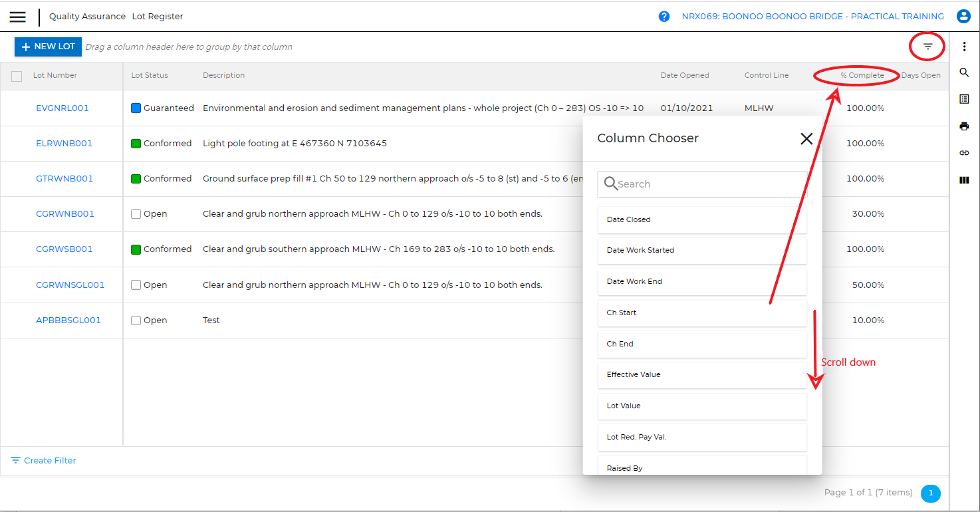Click the filter icon circled in red

pos(928,47)
